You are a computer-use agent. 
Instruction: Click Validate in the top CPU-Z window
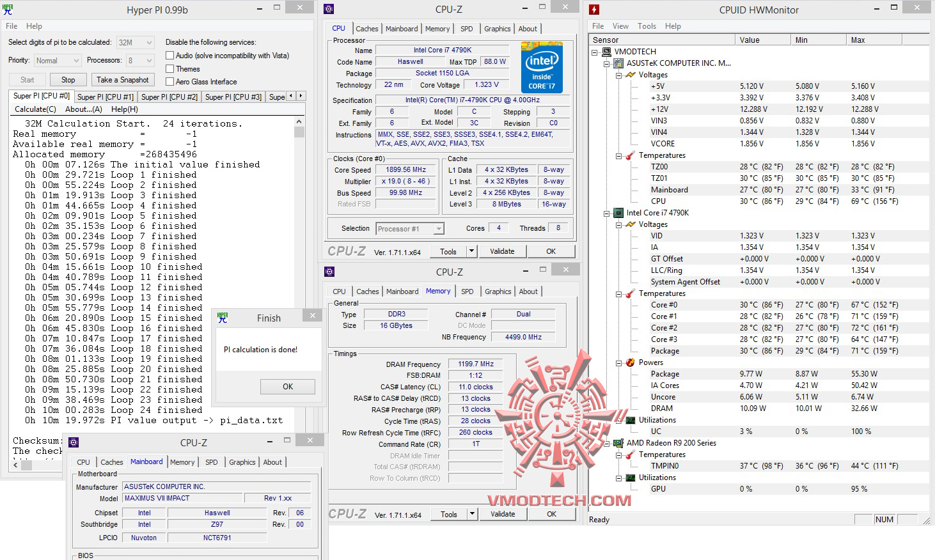click(x=502, y=251)
